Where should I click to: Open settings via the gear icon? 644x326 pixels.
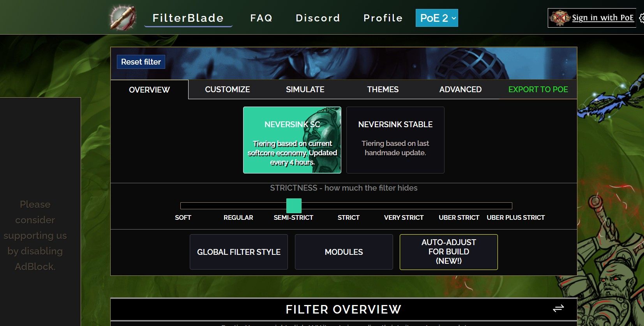(x=641, y=18)
